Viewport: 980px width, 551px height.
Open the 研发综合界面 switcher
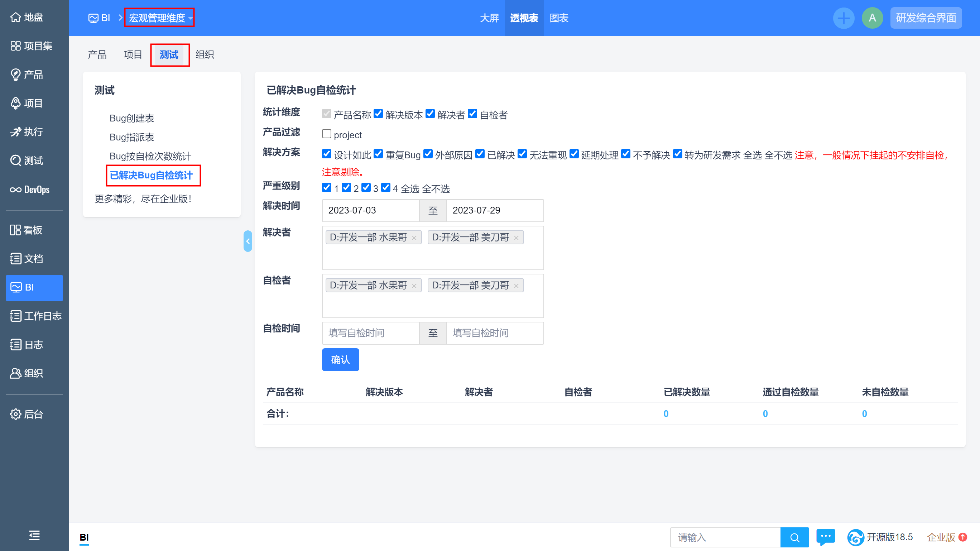pos(926,18)
